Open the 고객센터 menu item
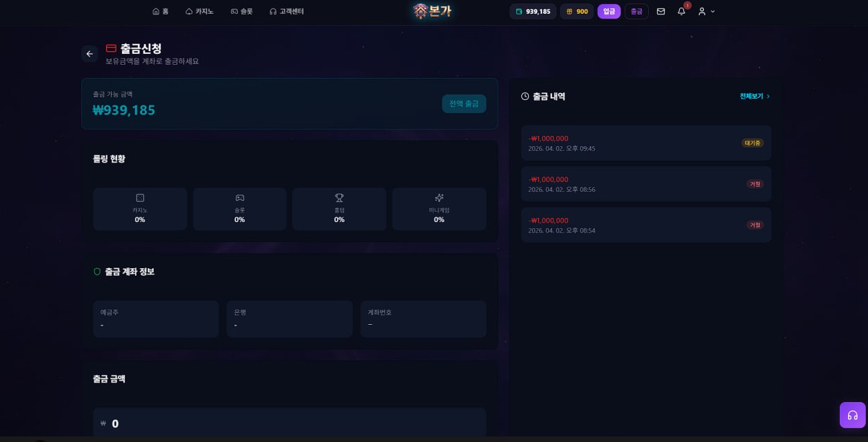This screenshot has height=442, width=868. click(287, 12)
